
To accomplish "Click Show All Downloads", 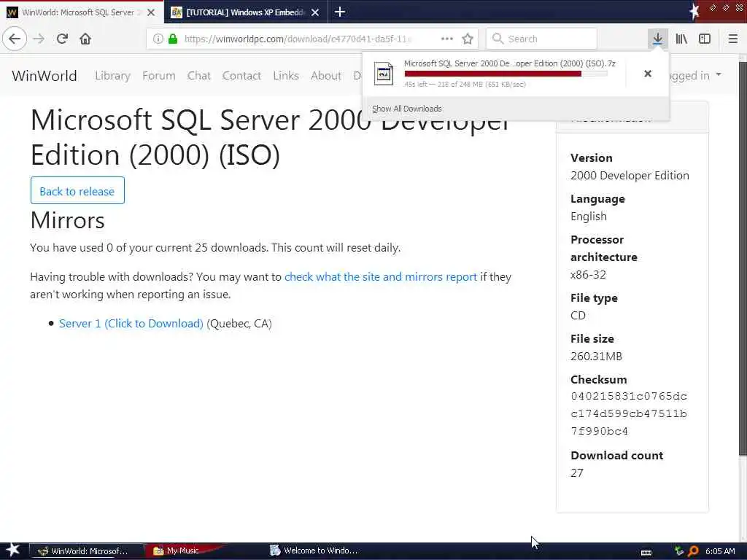I will pos(407,109).
